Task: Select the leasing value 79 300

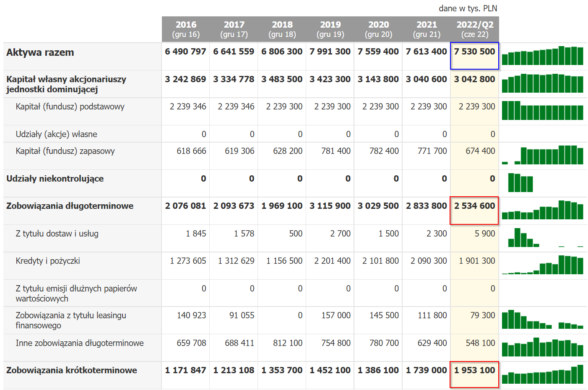Action: [x=483, y=315]
